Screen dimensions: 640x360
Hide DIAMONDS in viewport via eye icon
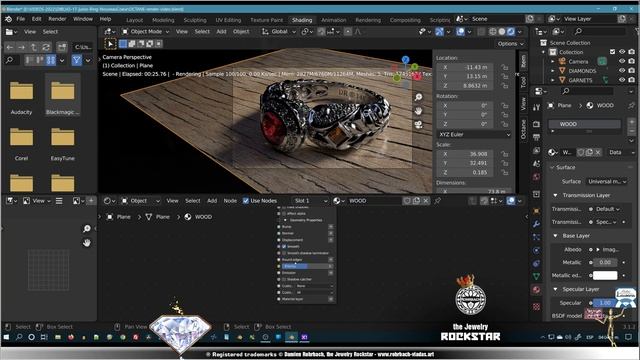622,71
